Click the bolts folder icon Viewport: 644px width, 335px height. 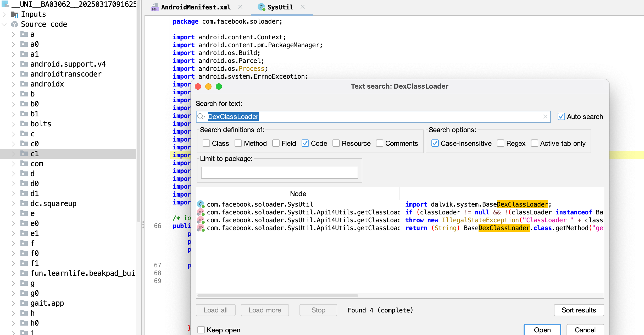pyautogui.click(x=24, y=124)
